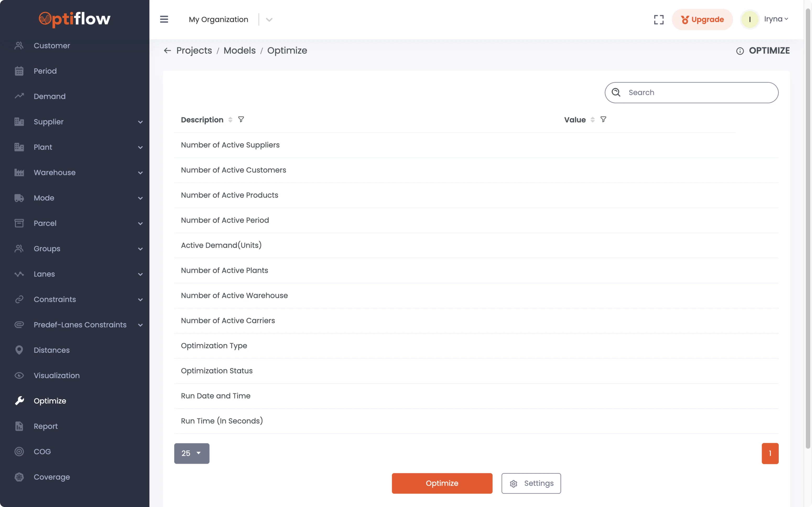The image size is (812, 507).
Task: Open the rows-per-page 25 dropdown
Action: tap(192, 453)
